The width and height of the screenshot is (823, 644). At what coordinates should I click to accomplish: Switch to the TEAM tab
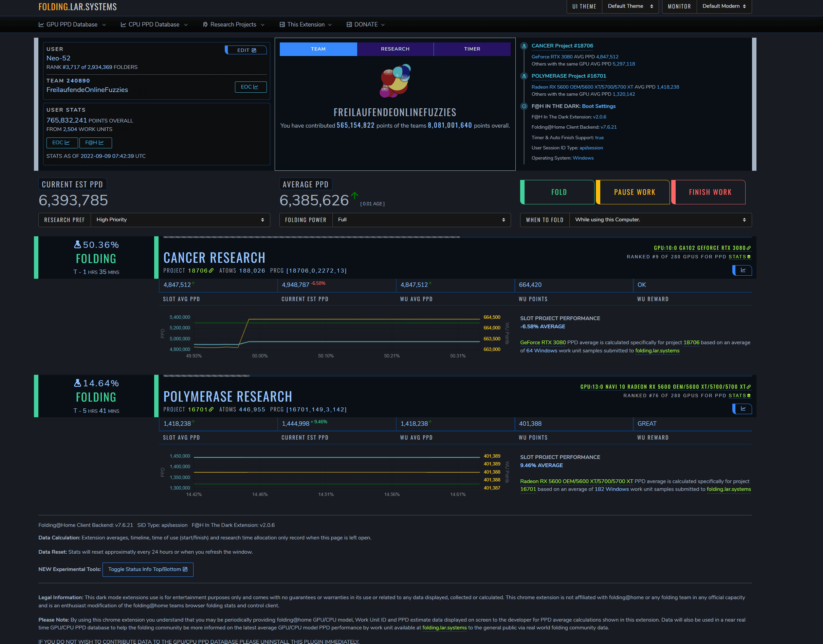coord(318,49)
